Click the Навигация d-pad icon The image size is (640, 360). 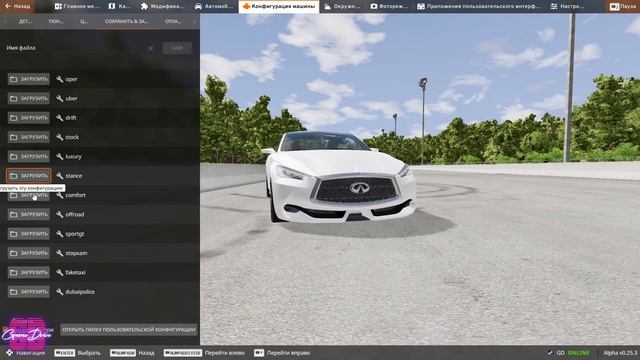coord(9,353)
